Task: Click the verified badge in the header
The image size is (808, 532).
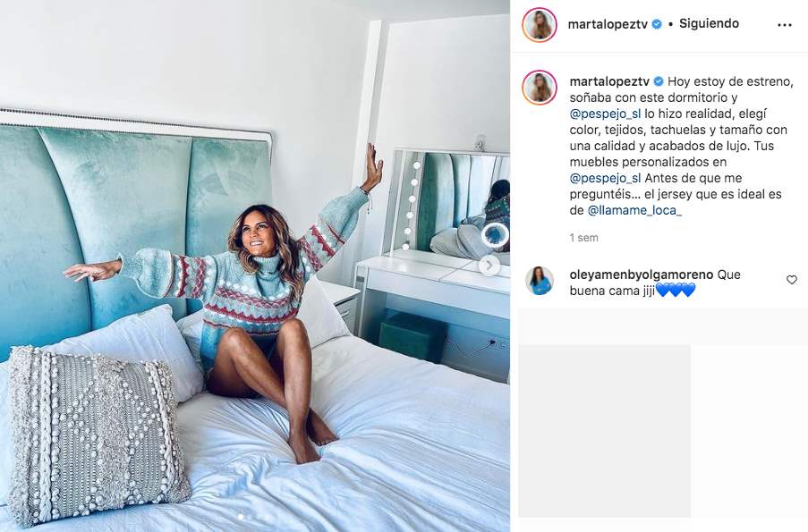Action: tap(657, 23)
